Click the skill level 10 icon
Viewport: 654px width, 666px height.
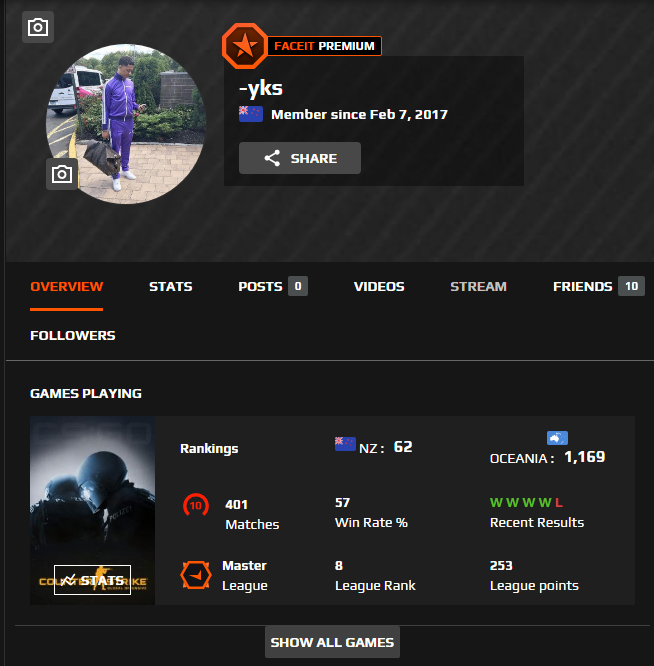point(196,505)
